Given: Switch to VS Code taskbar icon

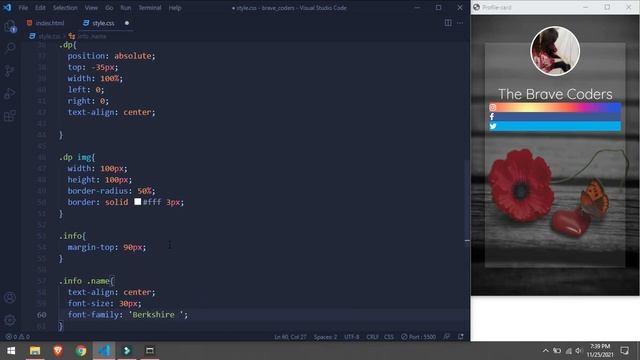Looking at the screenshot, I should (104, 351).
